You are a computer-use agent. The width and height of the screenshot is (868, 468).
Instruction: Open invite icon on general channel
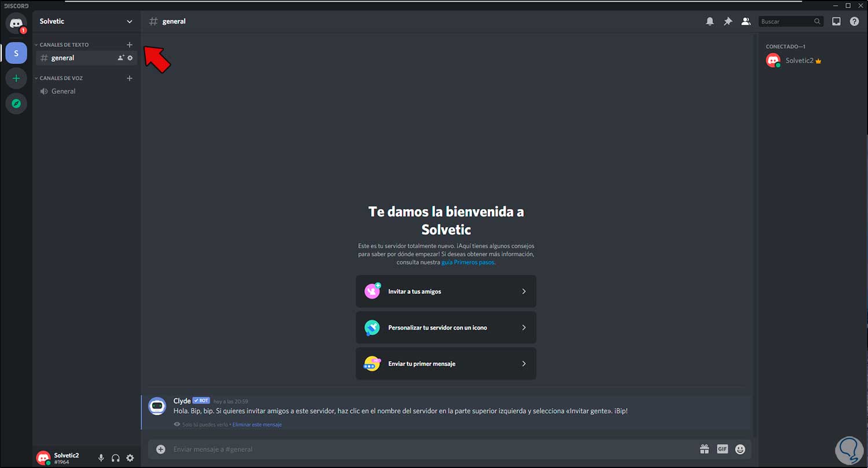click(121, 58)
